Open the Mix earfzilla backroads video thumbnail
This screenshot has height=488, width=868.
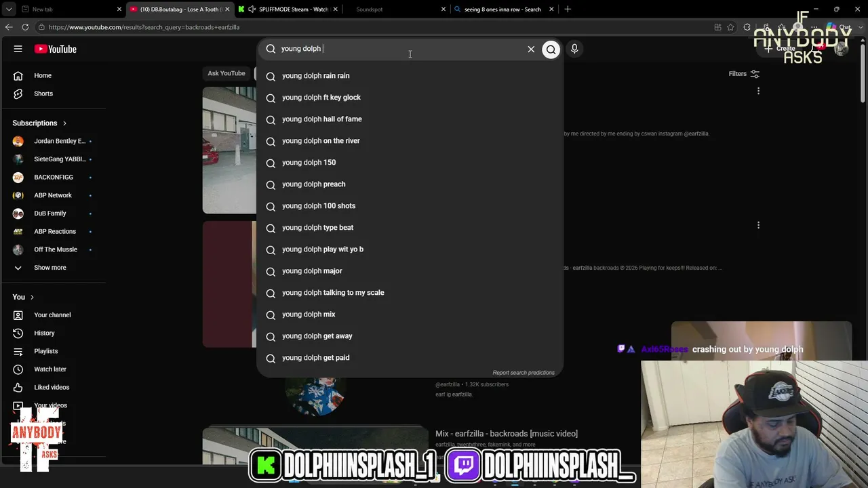pos(315,445)
